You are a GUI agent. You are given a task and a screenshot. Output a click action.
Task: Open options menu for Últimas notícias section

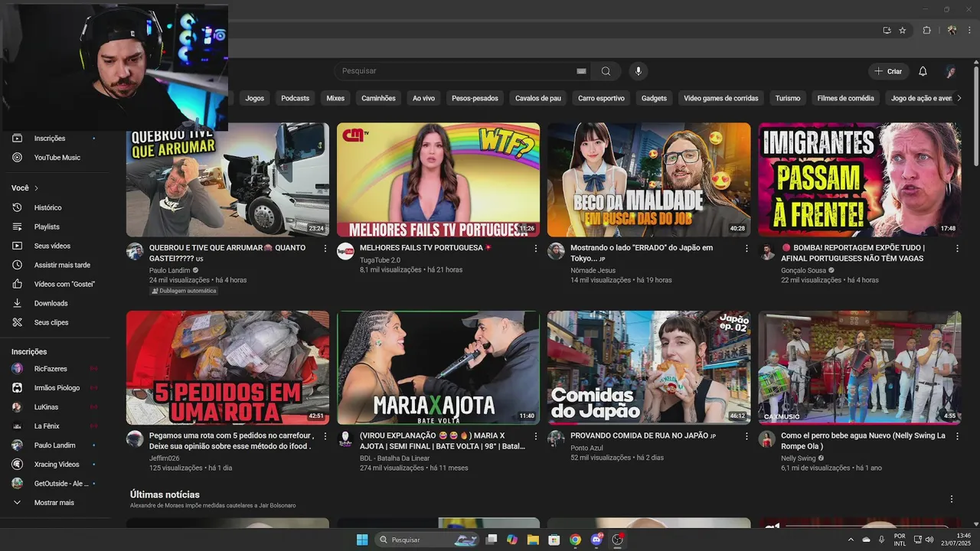coord(952,499)
